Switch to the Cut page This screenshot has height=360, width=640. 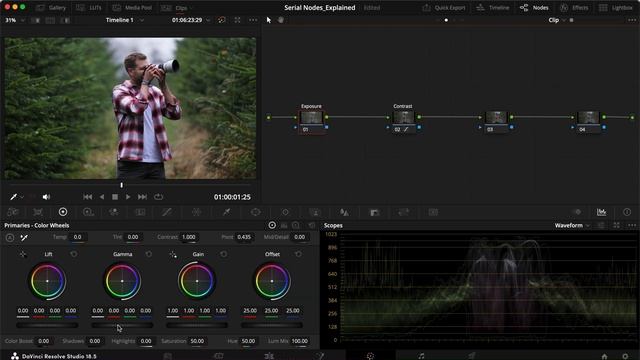point(218,356)
